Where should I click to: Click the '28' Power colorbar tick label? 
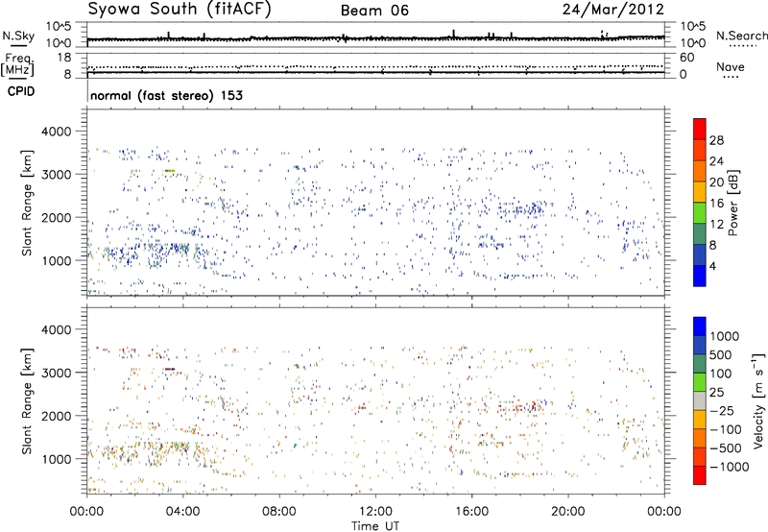pos(716,140)
